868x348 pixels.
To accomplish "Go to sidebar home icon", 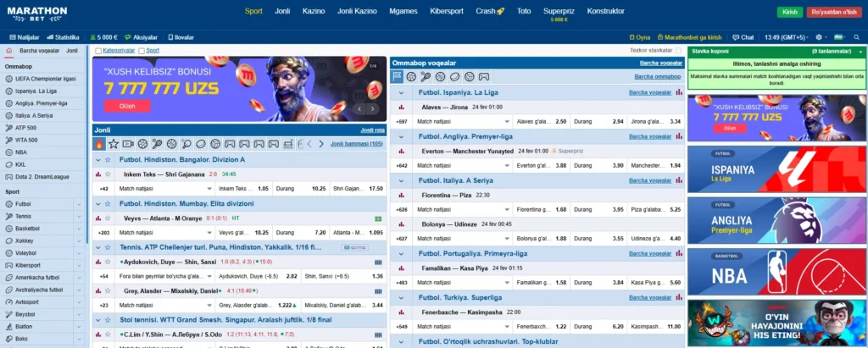I will [8, 50].
